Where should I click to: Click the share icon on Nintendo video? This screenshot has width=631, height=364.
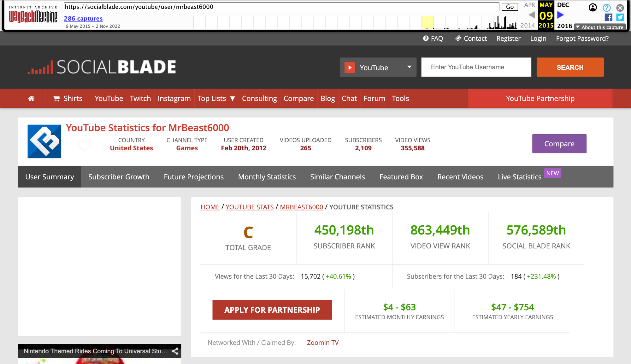tap(175, 351)
